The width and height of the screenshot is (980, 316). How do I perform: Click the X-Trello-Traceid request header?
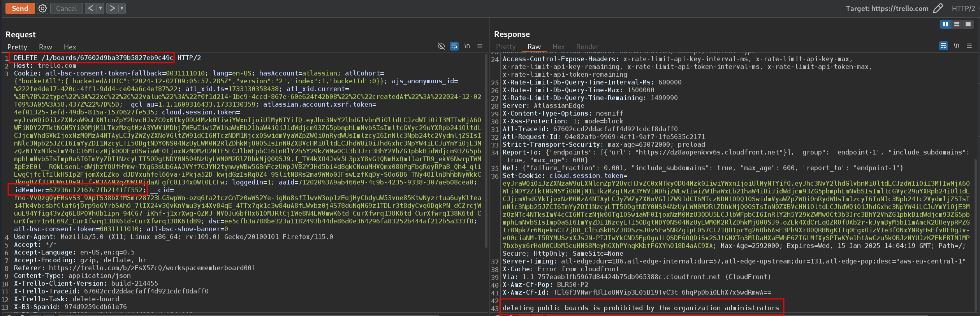(111, 291)
